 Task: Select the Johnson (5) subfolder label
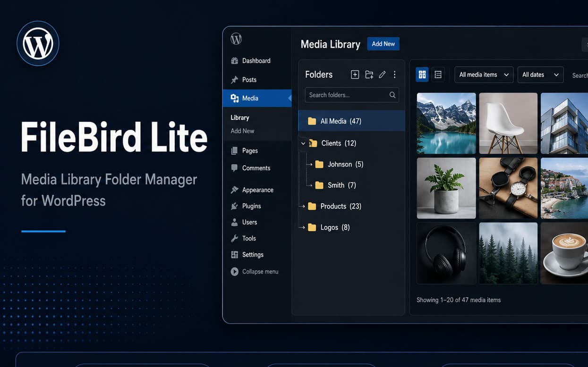pyautogui.click(x=346, y=164)
